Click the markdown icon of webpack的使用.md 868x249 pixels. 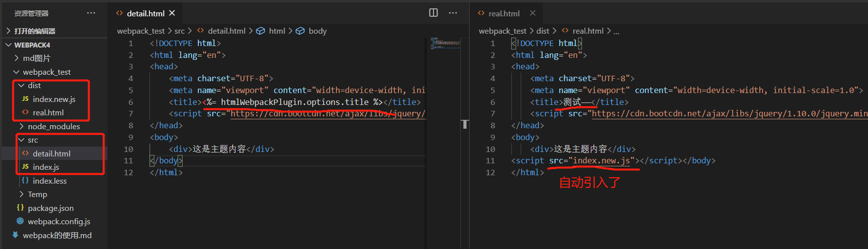[x=15, y=235]
